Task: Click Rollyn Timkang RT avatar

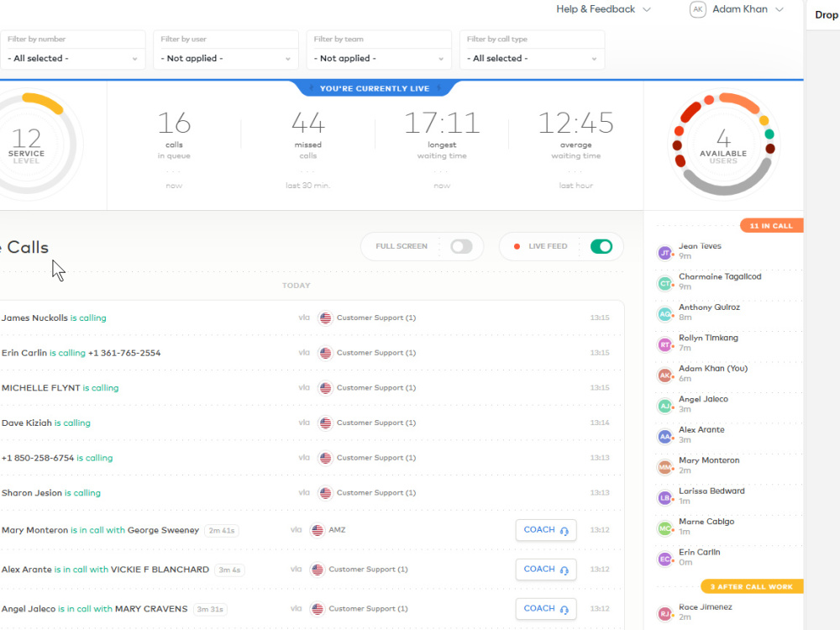Action: (664, 344)
